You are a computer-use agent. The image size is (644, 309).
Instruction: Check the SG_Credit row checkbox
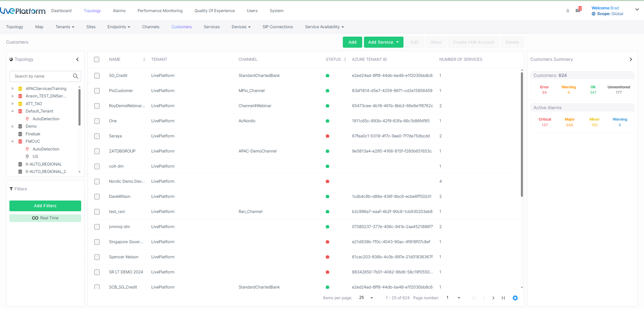coord(97,76)
